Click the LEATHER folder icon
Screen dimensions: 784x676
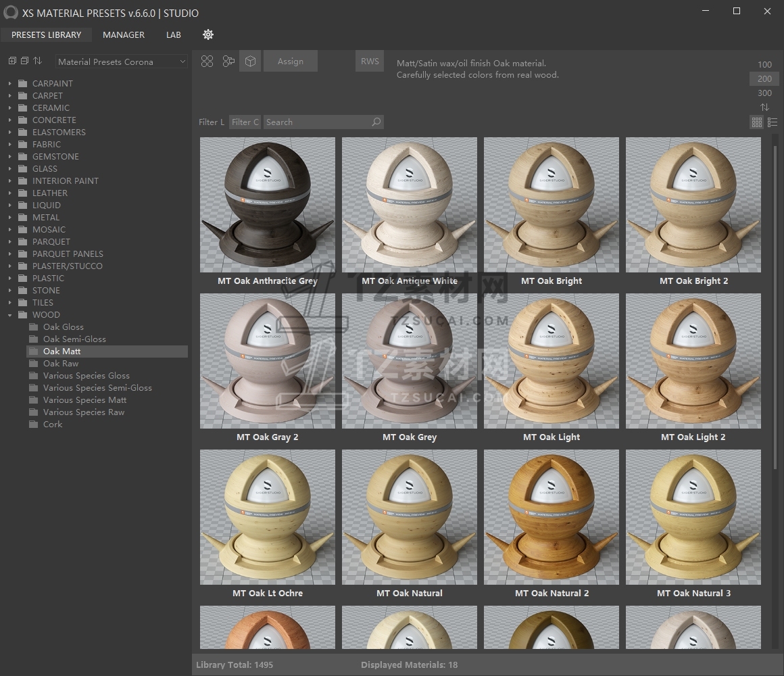tap(22, 193)
